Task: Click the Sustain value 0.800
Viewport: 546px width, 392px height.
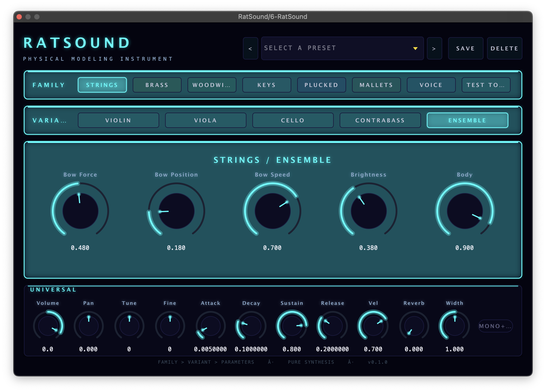Action: click(x=292, y=349)
